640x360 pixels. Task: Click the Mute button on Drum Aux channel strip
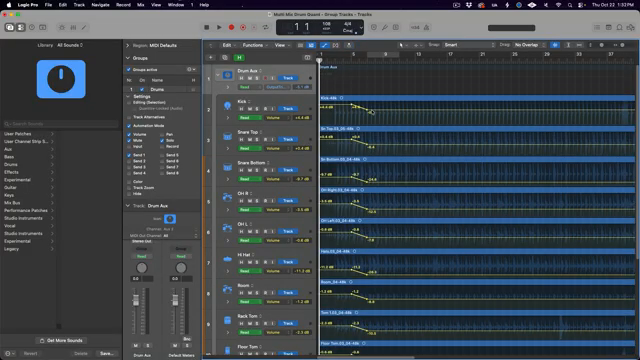[136, 345]
